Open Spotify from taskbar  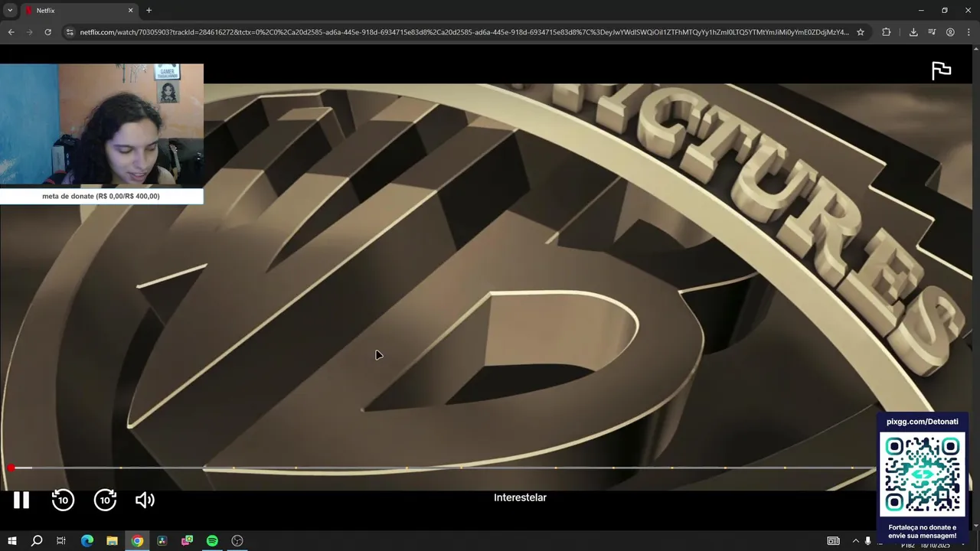click(x=212, y=540)
